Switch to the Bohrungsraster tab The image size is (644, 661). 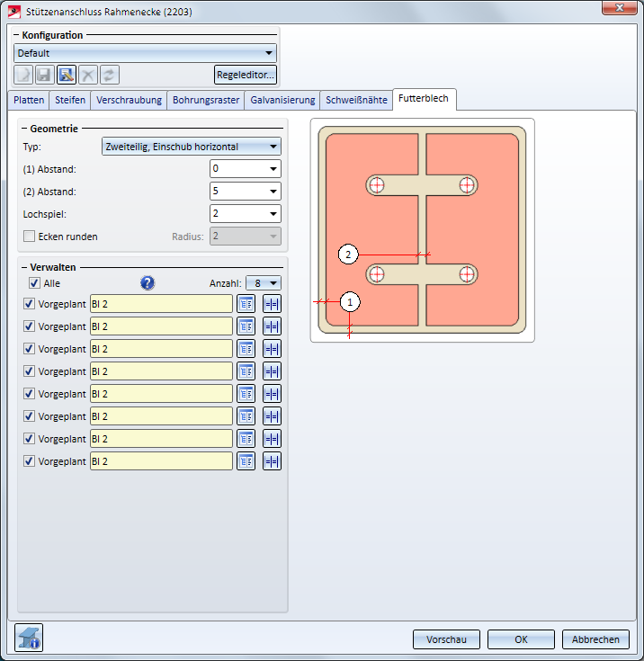[206, 101]
